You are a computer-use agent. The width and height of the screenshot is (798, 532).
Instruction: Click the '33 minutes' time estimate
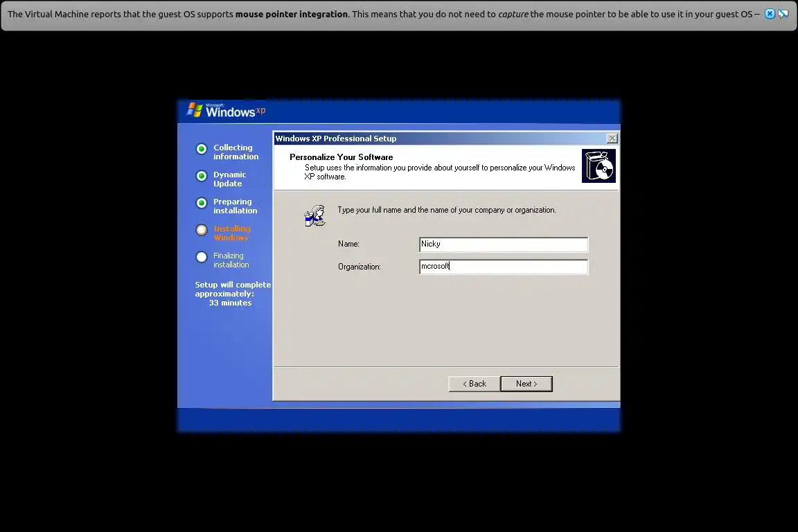point(230,303)
